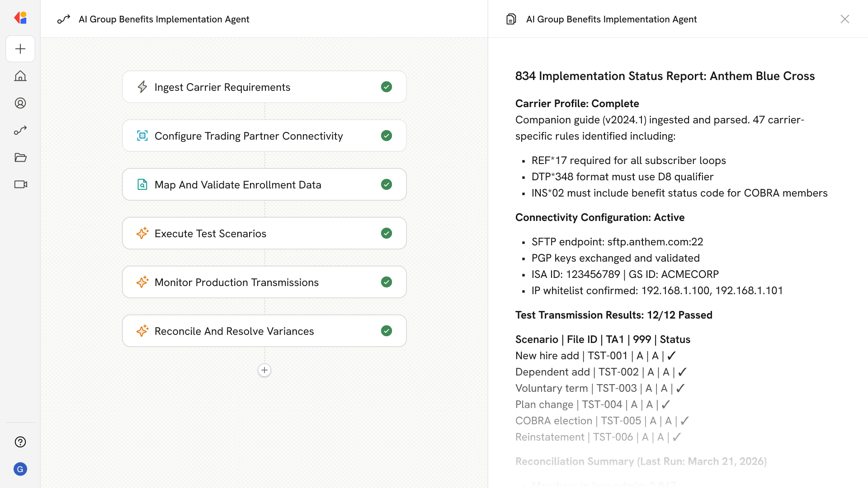Open the help question mark icon
Viewport: 868px width, 488px height.
pyautogui.click(x=20, y=442)
